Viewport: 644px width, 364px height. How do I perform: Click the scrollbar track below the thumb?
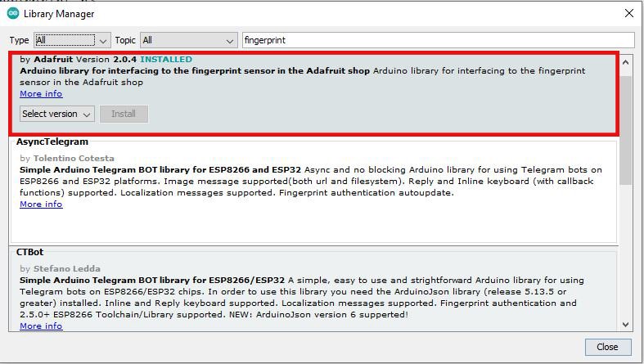(625, 250)
